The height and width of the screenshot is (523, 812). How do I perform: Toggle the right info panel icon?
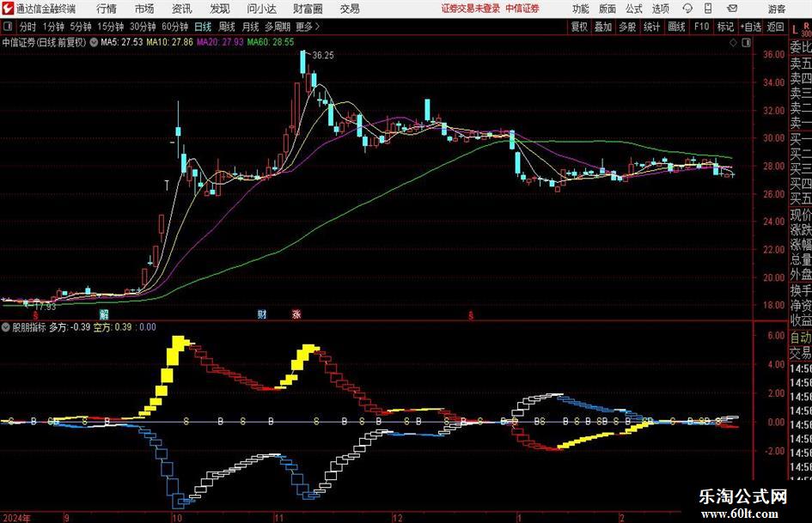coord(746,43)
